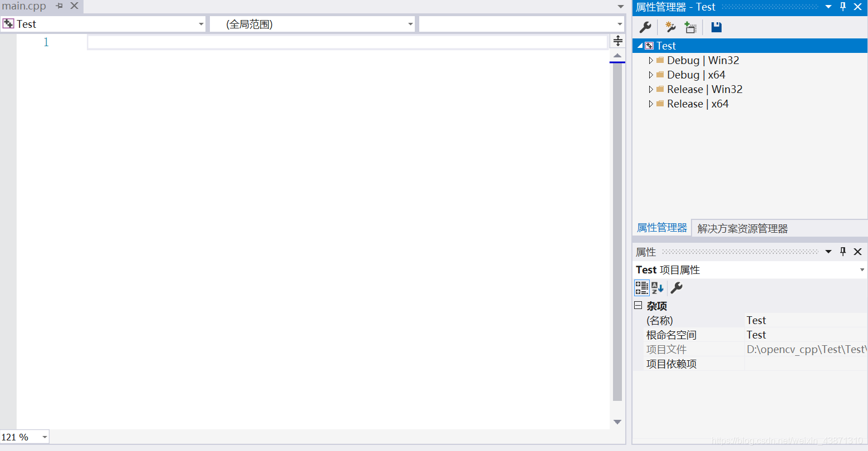Screen dimensions: 868x451
Task: Close the Properties panel
Action: [857, 252]
